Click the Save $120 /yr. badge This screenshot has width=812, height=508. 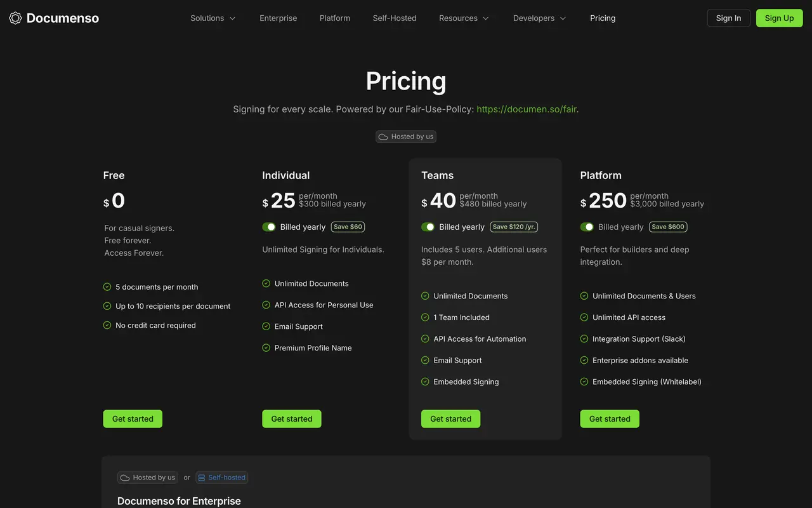pyautogui.click(x=514, y=227)
